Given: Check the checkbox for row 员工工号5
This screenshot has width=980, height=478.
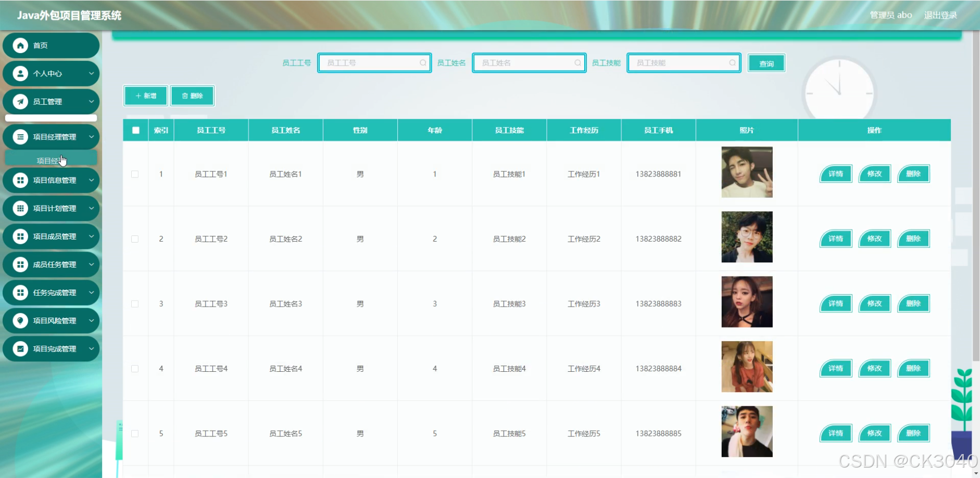Looking at the screenshot, I should click(135, 434).
